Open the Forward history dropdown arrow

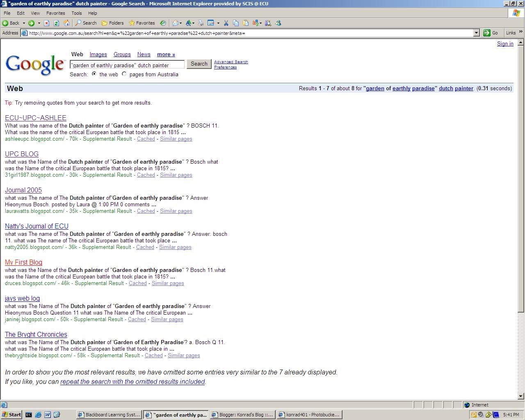click(39, 23)
